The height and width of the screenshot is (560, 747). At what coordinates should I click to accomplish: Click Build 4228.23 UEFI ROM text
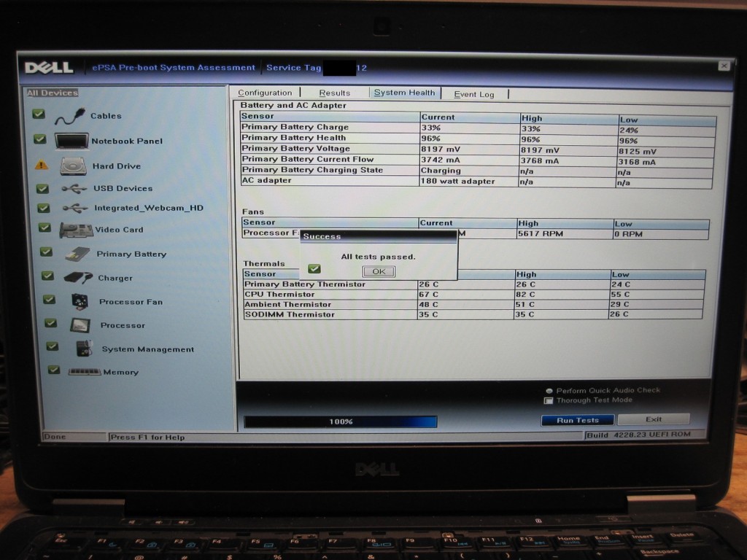[638, 435]
